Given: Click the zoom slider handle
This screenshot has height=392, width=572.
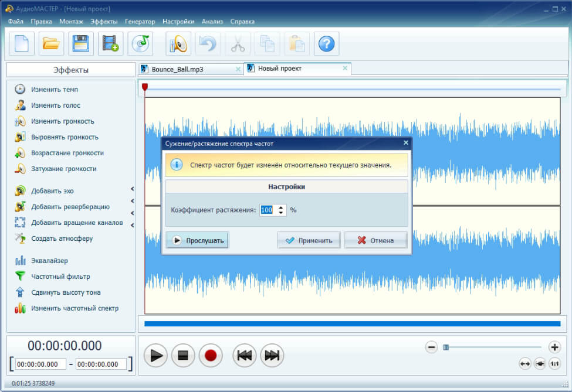Looking at the screenshot, I should [446, 347].
